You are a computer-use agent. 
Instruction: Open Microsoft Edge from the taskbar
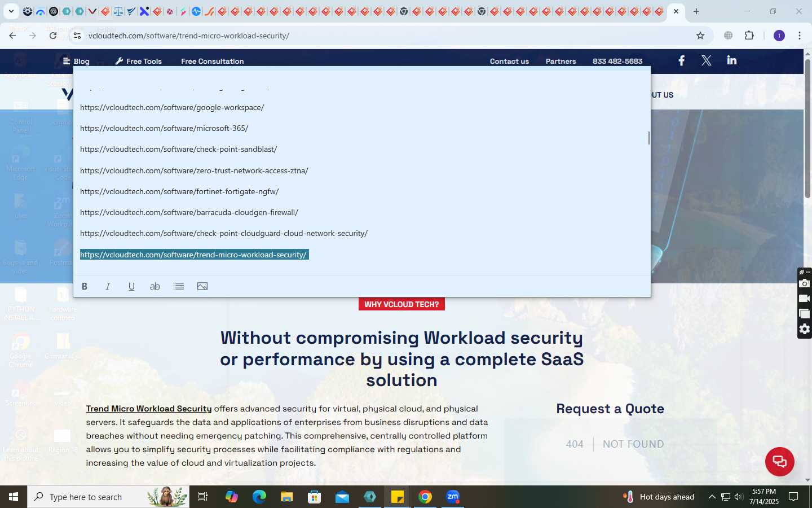click(259, 497)
